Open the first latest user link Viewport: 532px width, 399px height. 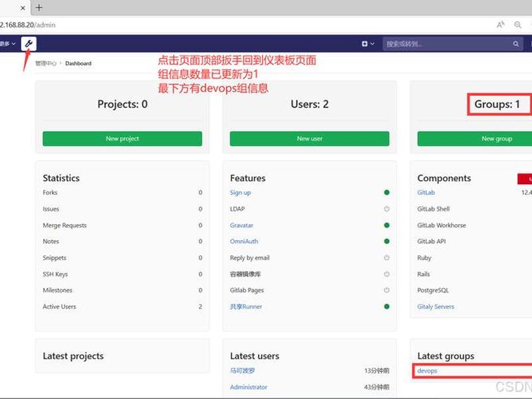pos(242,370)
